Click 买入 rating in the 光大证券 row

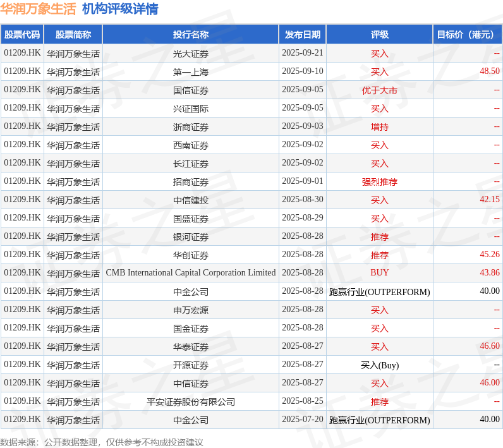[380, 54]
